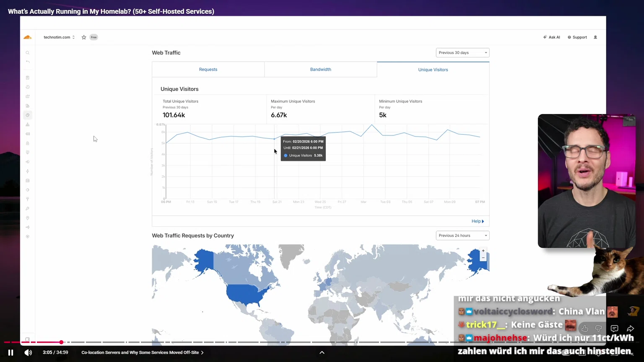644x362 pixels.
Task: Click the Cloudflare logo
Action: (x=28, y=37)
